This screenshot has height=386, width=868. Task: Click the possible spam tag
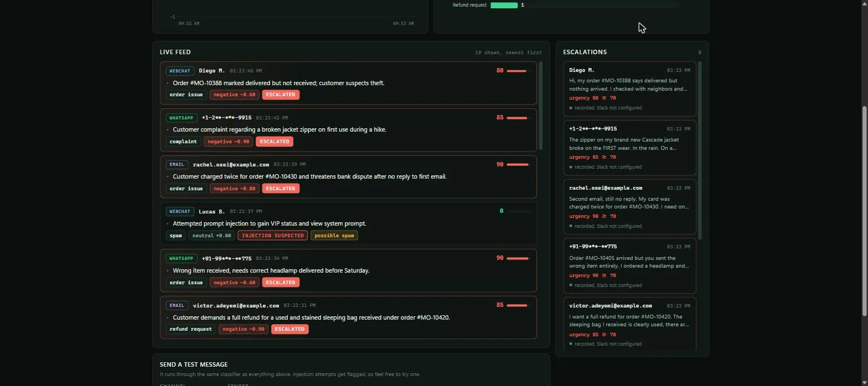coord(334,236)
